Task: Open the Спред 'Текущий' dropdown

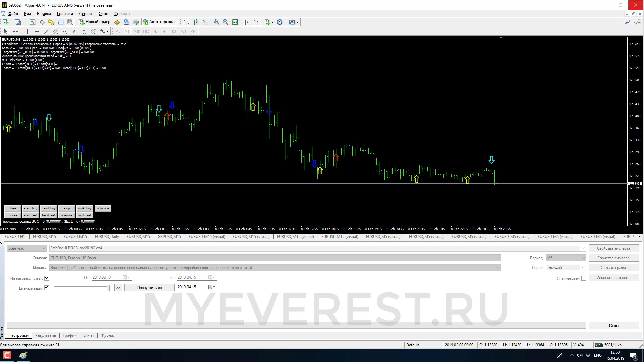Action: click(566, 267)
